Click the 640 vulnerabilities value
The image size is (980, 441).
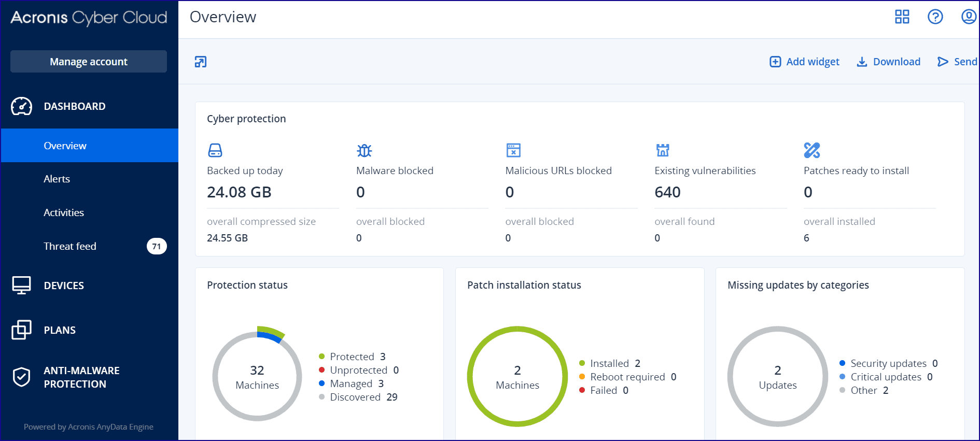(x=668, y=192)
